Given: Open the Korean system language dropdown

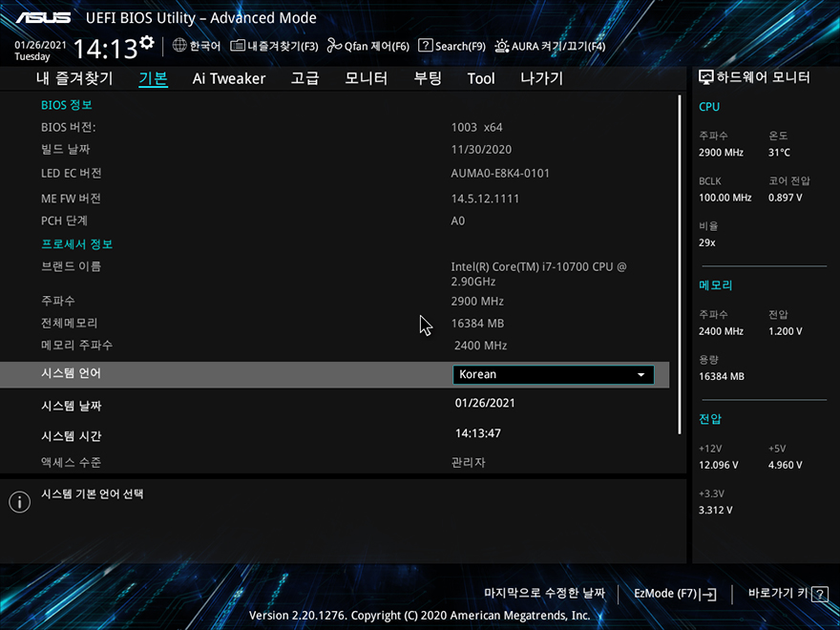Looking at the screenshot, I should click(553, 374).
